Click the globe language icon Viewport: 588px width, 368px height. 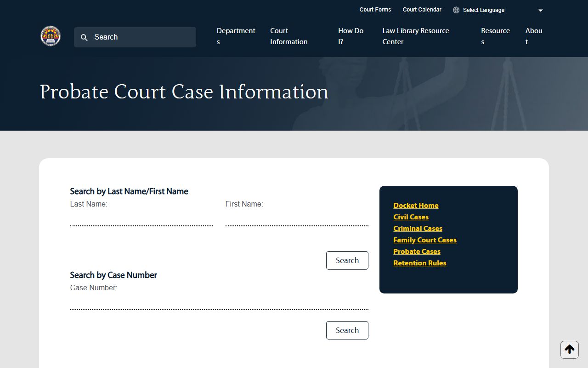pyautogui.click(x=456, y=10)
